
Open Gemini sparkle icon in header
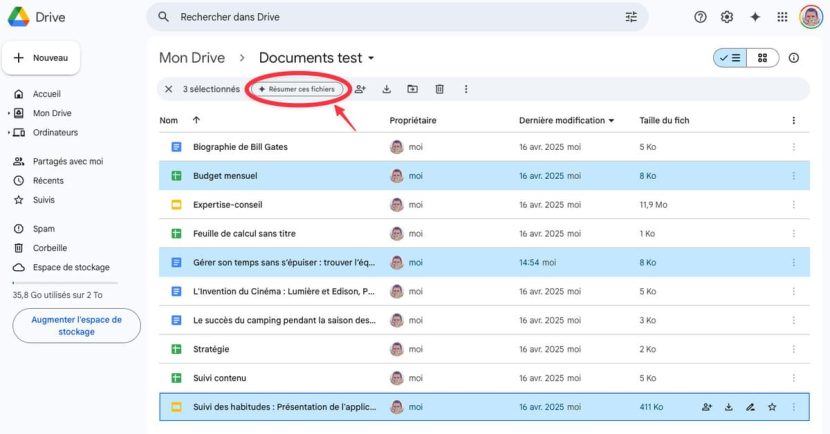pyautogui.click(x=755, y=17)
